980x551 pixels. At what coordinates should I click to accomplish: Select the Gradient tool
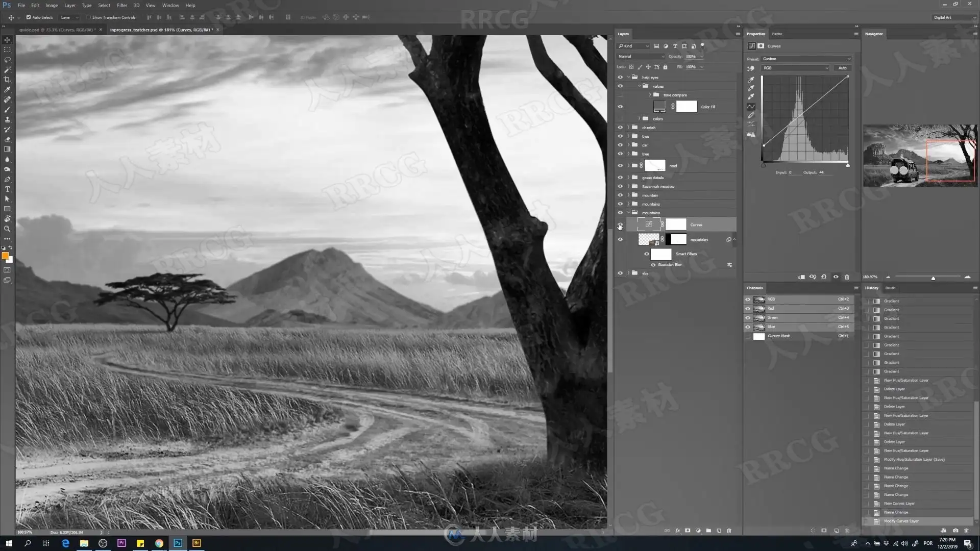(7, 149)
